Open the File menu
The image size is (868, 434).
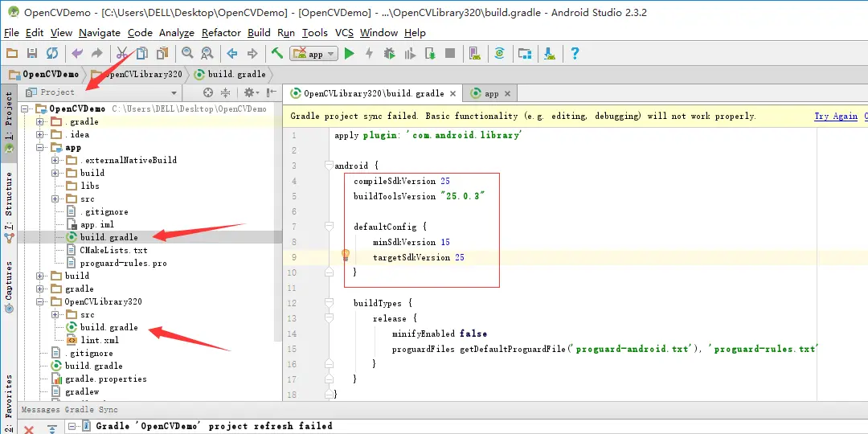pyautogui.click(x=11, y=33)
